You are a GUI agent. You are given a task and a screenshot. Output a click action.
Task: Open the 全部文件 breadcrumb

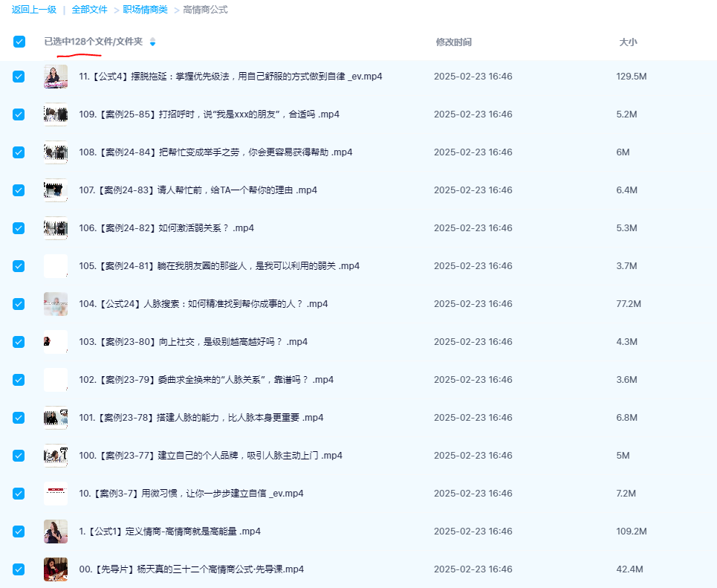[88, 10]
